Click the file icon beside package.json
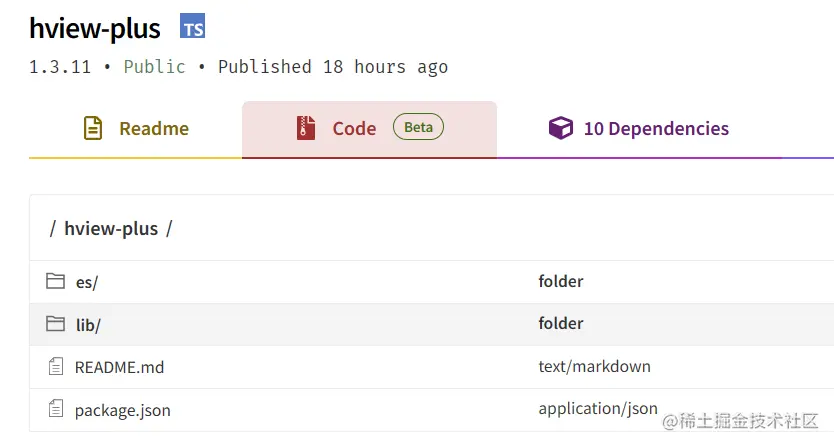The width and height of the screenshot is (834, 446). tap(56, 409)
